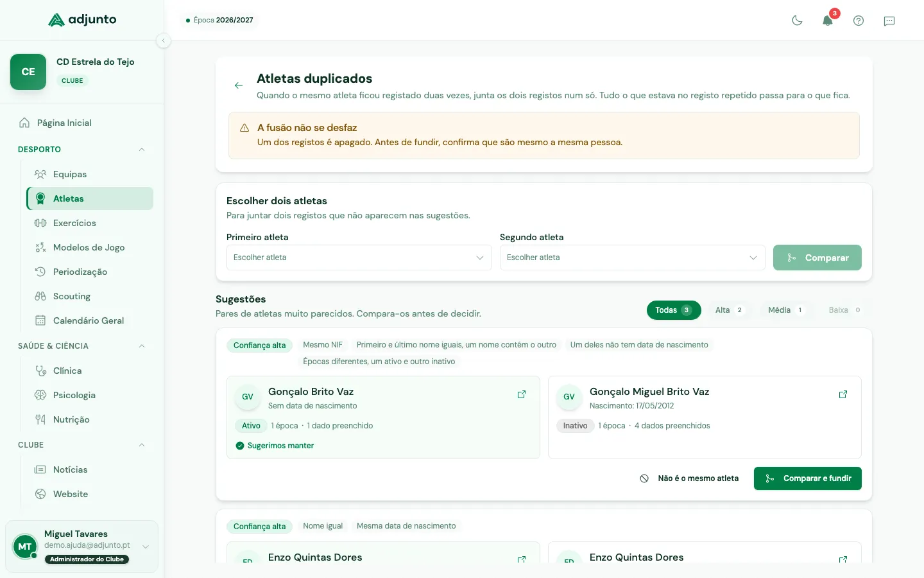Expand Miguel Tavares user menu
924x578 pixels.
click(146, 547)
